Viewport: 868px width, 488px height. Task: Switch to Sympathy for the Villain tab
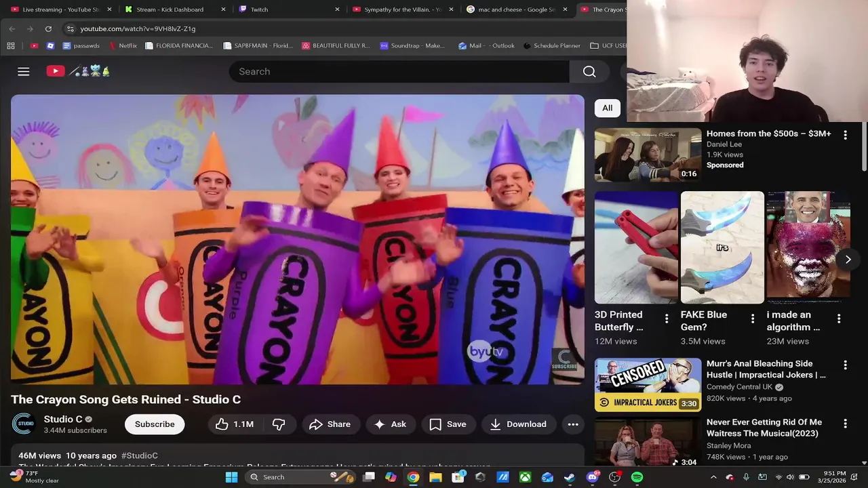pyautogui.click(x=402, y=9)
